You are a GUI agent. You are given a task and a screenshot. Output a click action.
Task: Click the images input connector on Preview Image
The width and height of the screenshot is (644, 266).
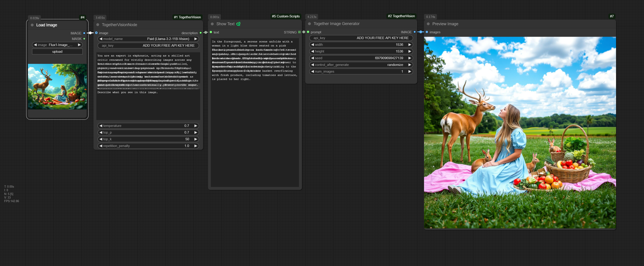click(x=427, y=32)
